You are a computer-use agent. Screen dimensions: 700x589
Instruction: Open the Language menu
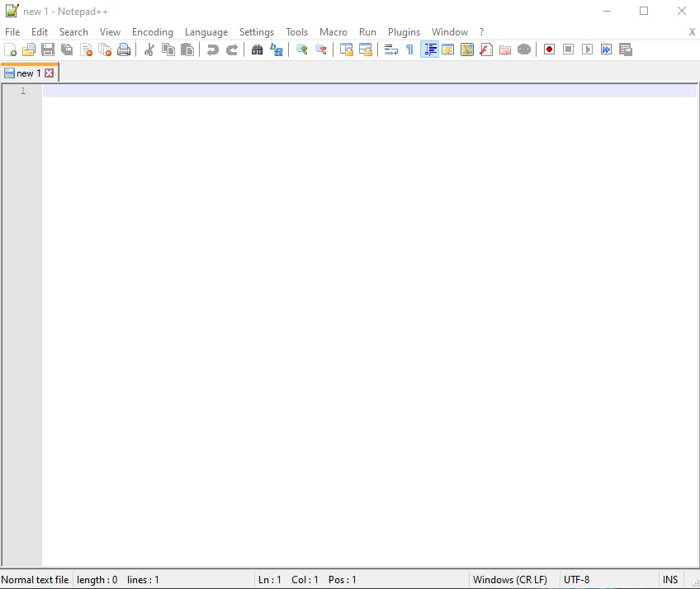click(x=206, y=32)
